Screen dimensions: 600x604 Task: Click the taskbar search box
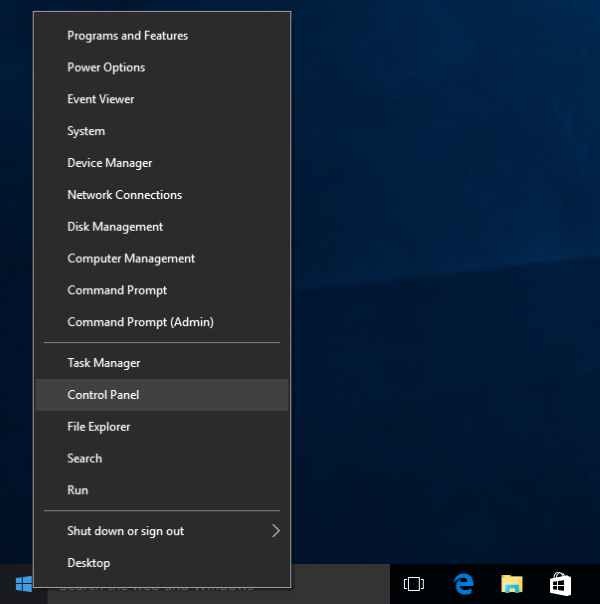coord(340,585)
